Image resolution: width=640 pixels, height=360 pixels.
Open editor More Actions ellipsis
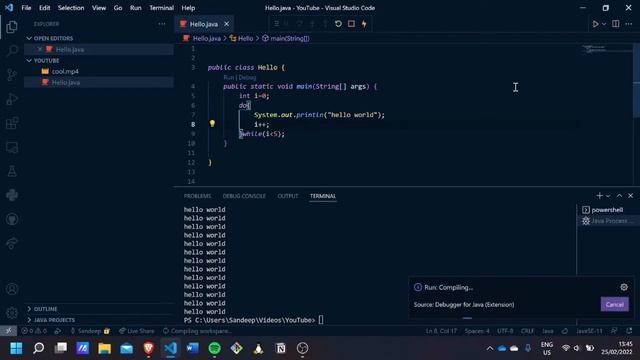pos(629,24)
